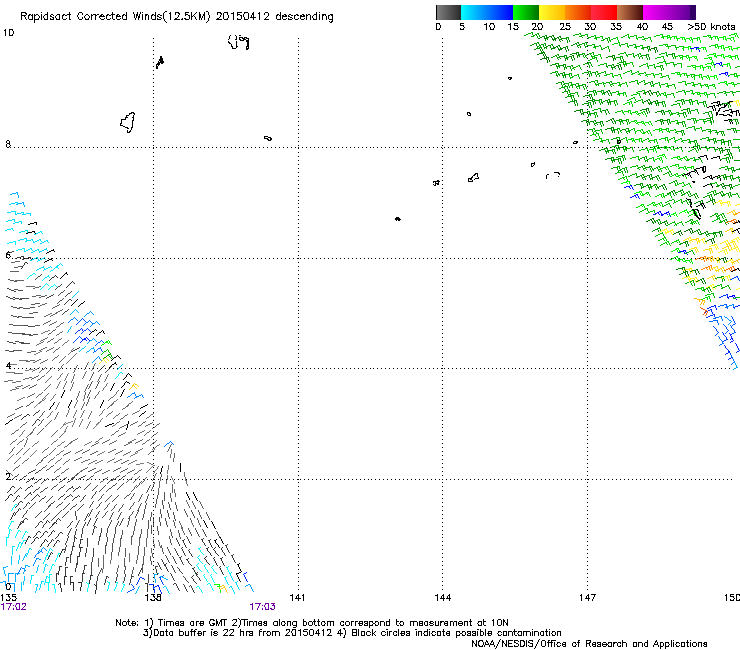Click the 'Note: 1) Times are GMT' footnote line
The image size is (740, 650).
coord(312,623)
